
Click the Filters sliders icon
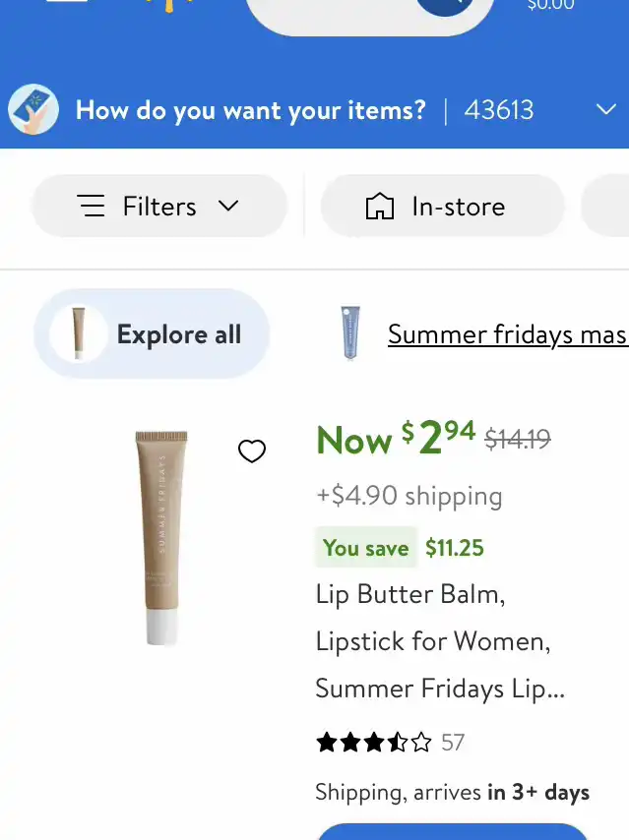coord(92,207)
